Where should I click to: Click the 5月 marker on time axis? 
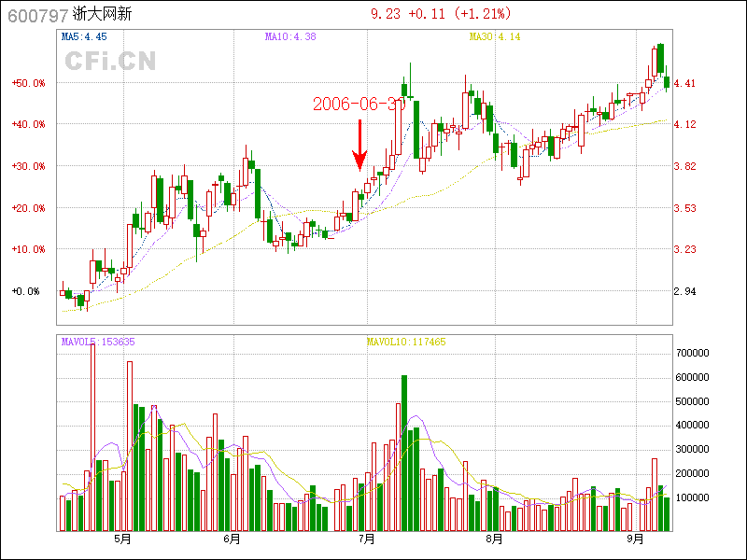[122, 539]
